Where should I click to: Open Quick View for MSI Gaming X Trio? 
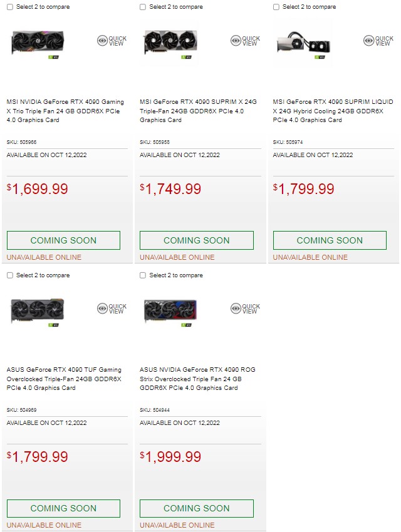point(112,41)
